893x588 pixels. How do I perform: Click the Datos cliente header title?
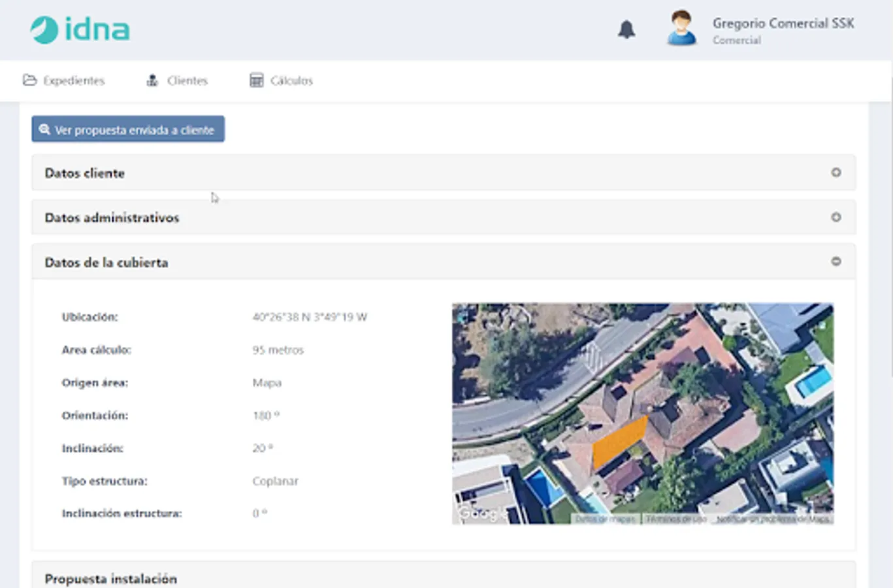[85, 173]
